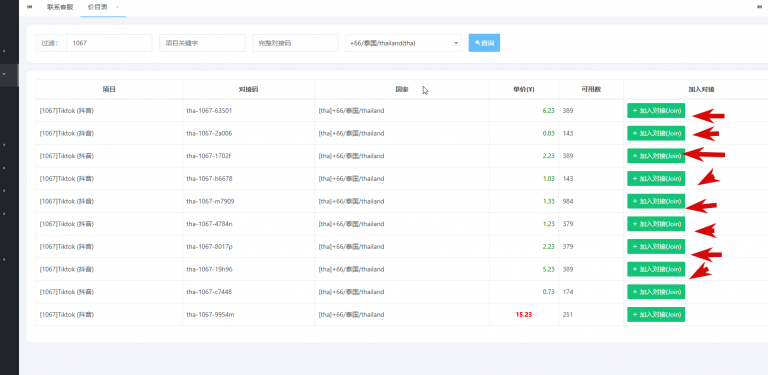768x375 pixels.
Task: Join row tha-1067-8017p via 加入对接(Join)
Action: tap(656, 246)
